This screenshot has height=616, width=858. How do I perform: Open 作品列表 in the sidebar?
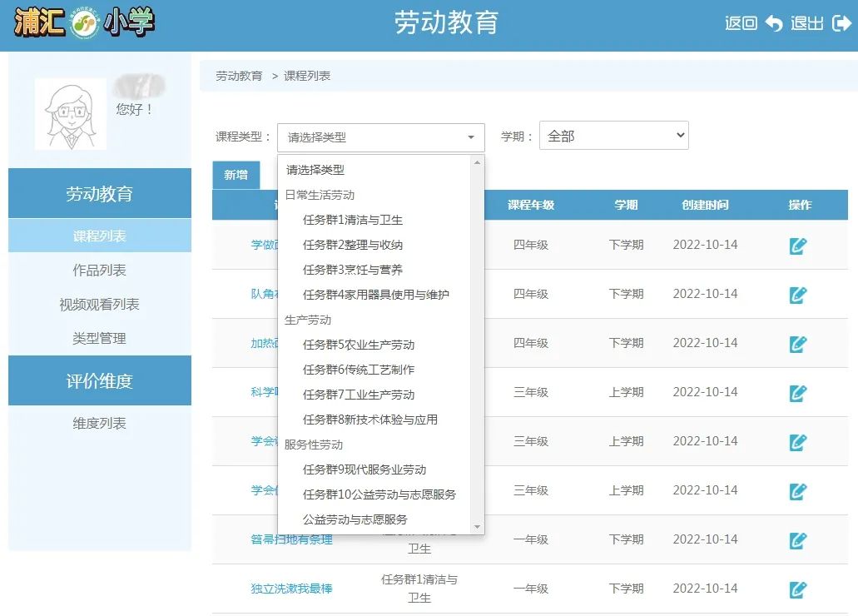[99, 271]
